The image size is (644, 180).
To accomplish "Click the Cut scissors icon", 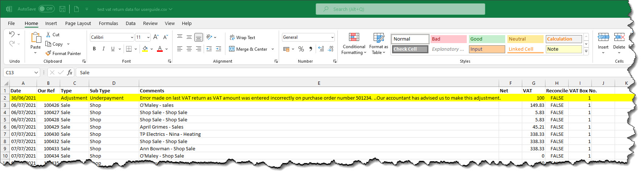I will 48,34.
